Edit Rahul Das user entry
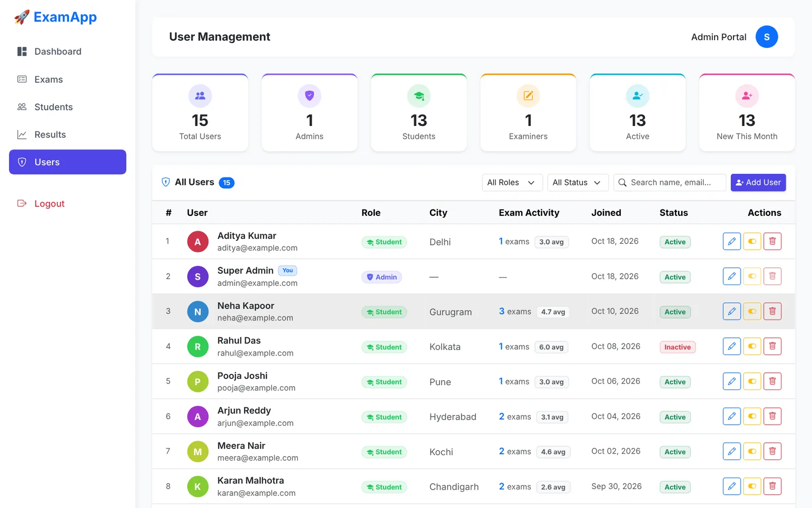Image resolution: width=812 pixels, height=508 pixels. [x=732, y=346]
